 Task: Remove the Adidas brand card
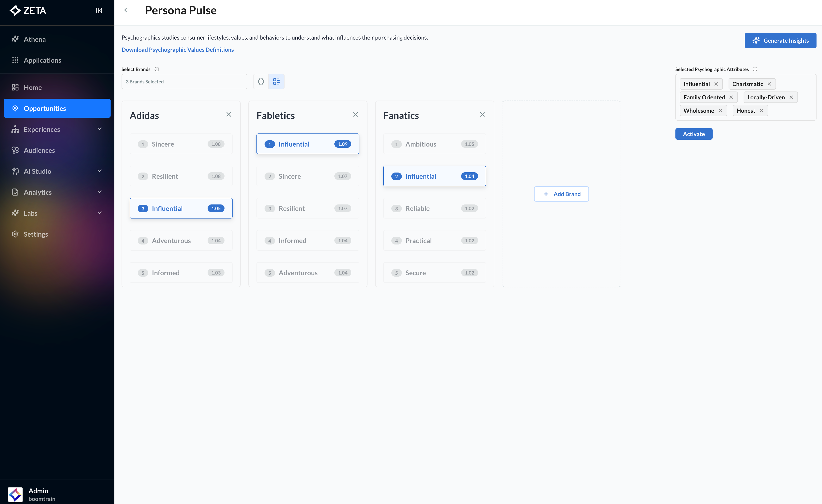point(229,114)
